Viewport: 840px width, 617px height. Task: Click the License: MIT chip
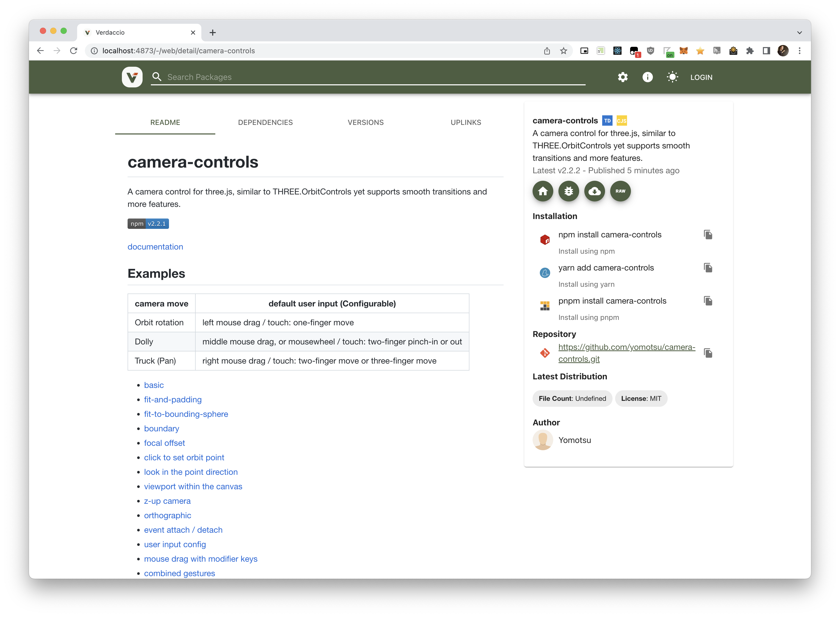tap(641, 398)
